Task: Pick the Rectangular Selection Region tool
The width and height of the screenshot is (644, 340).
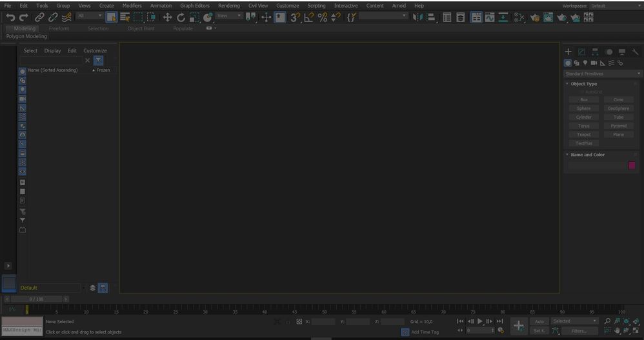Action: tap(138, 17)
